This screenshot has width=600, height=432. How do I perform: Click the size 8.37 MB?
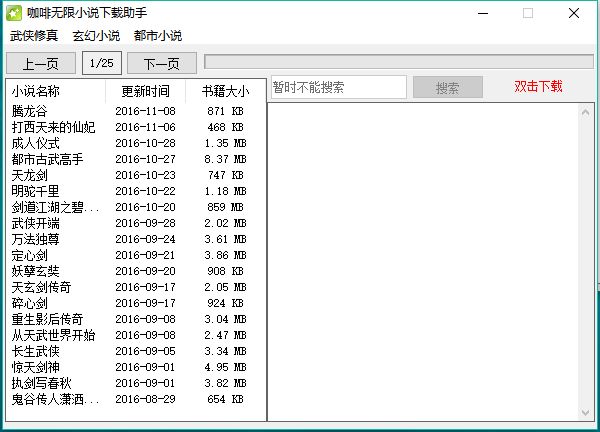225,159
